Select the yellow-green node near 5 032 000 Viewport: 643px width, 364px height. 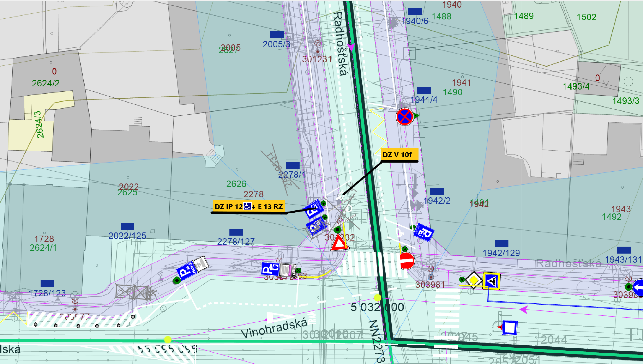[x=378, y=298]
